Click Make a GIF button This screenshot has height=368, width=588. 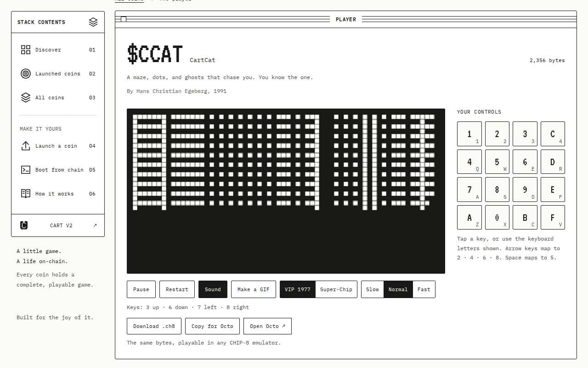254,289
